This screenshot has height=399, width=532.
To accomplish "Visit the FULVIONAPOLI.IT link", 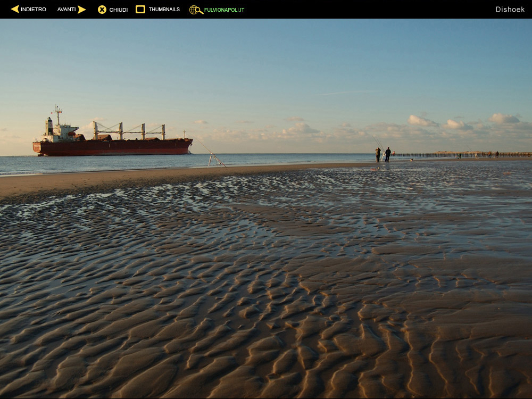I will click(225, 10).
